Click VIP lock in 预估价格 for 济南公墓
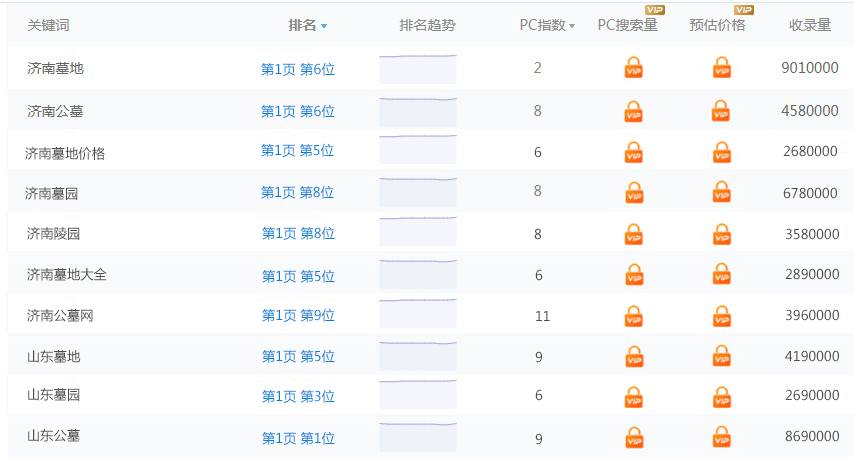The height and width of the screenshot is (457, 854). (722, 111)
